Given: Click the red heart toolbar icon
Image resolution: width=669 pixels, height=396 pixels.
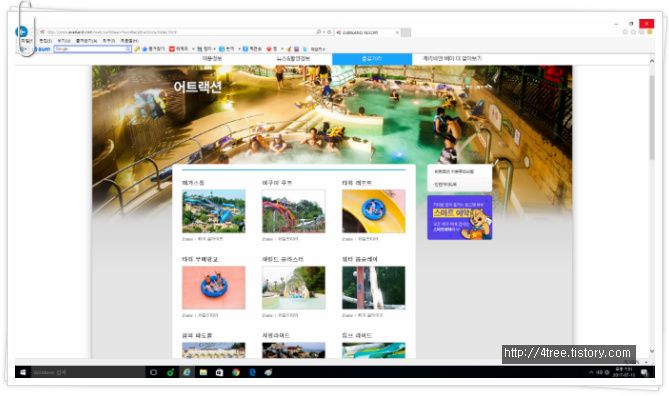Looking at the screenshot, I should coord(269,50).
